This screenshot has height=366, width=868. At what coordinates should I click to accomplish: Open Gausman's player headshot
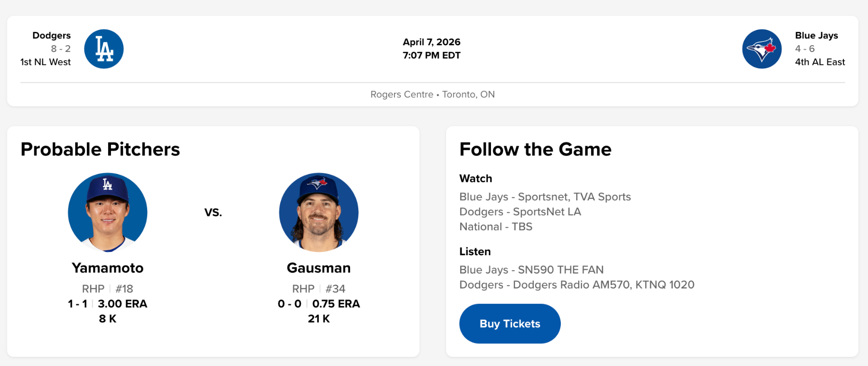pos(319,212)
